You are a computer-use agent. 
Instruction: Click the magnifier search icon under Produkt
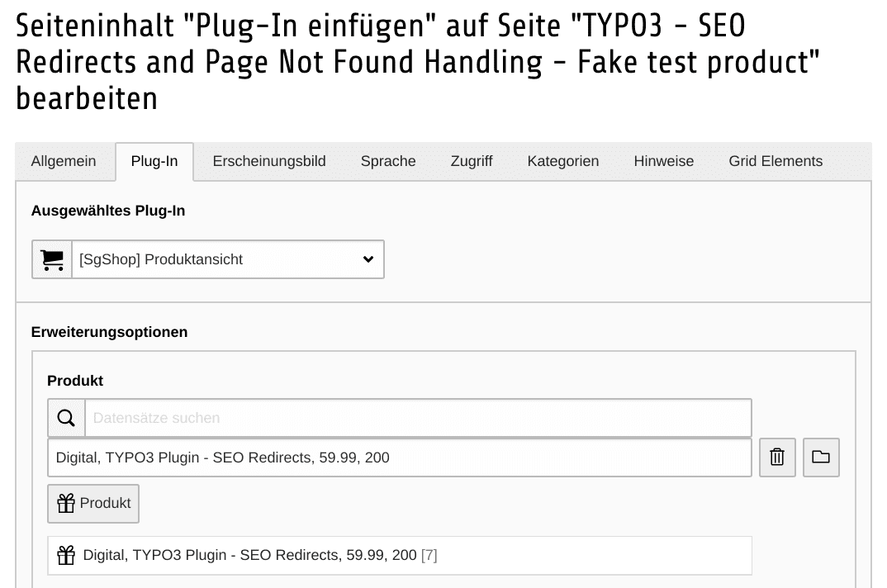(66, 418)
